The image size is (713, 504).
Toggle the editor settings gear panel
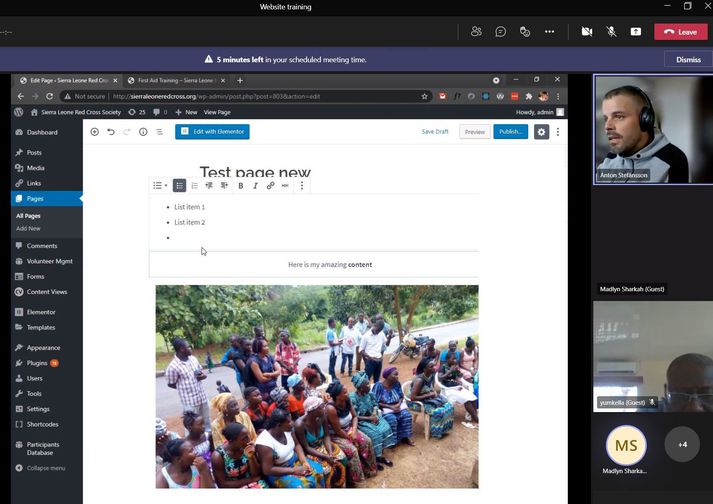click(x=541, y=132)
